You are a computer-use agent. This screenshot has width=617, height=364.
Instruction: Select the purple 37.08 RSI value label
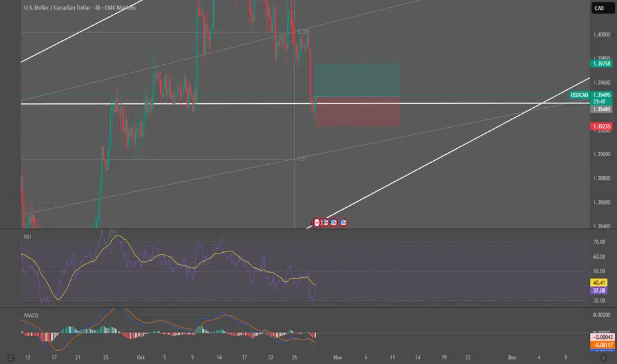coord(599,291)
